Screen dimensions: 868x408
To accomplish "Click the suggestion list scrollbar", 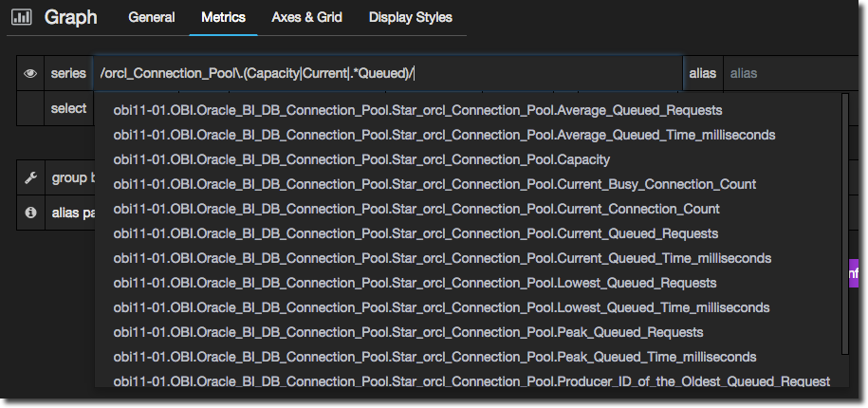I will tap(844, 223).
